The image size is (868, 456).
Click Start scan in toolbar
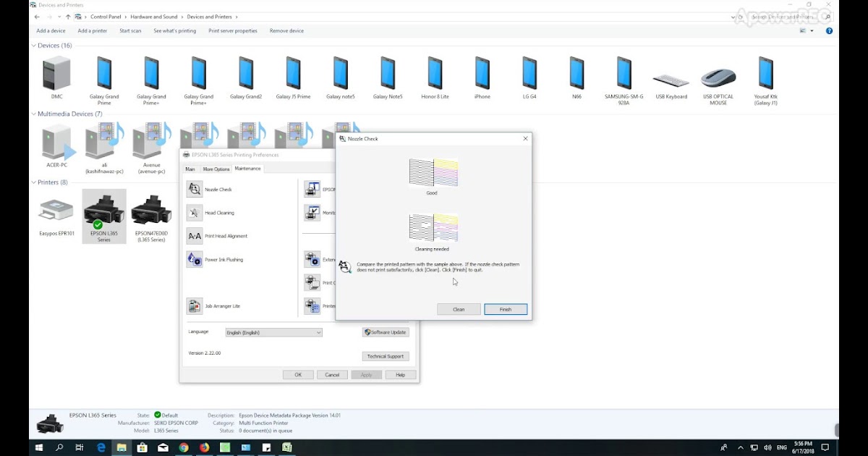tap(130, 31)
